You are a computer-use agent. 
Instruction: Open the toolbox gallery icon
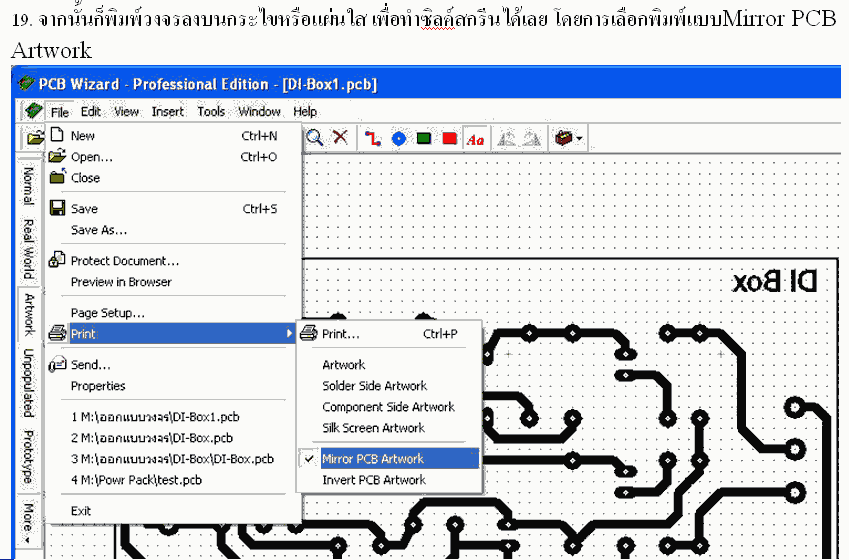[564, 138]
